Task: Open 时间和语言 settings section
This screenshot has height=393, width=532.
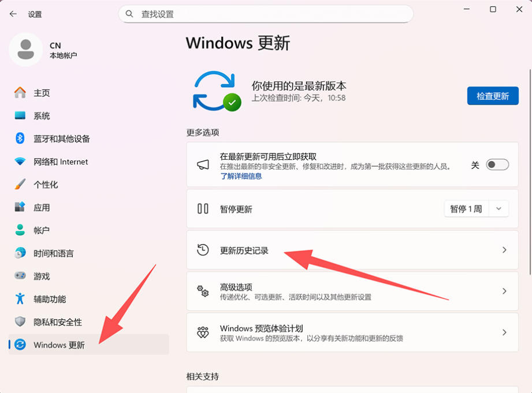Action: tap(53, 253)
